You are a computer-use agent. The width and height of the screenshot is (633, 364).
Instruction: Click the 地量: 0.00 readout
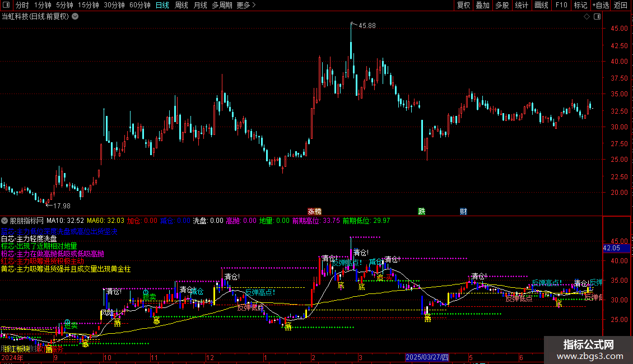pyautogui.click(x=274, y=221)
